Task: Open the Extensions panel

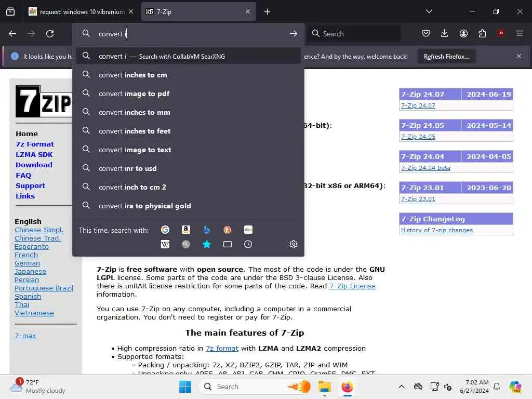Action: click(x=482, y=33)
